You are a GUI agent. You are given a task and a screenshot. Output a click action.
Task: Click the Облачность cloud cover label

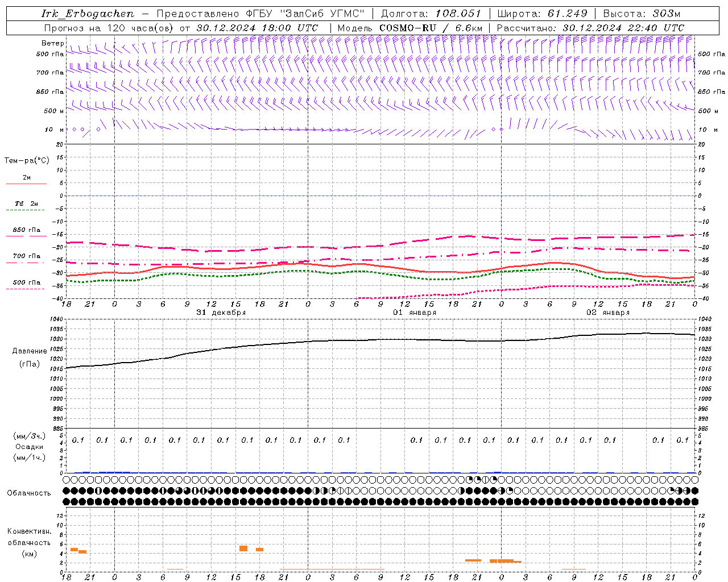tap(29, 493)
